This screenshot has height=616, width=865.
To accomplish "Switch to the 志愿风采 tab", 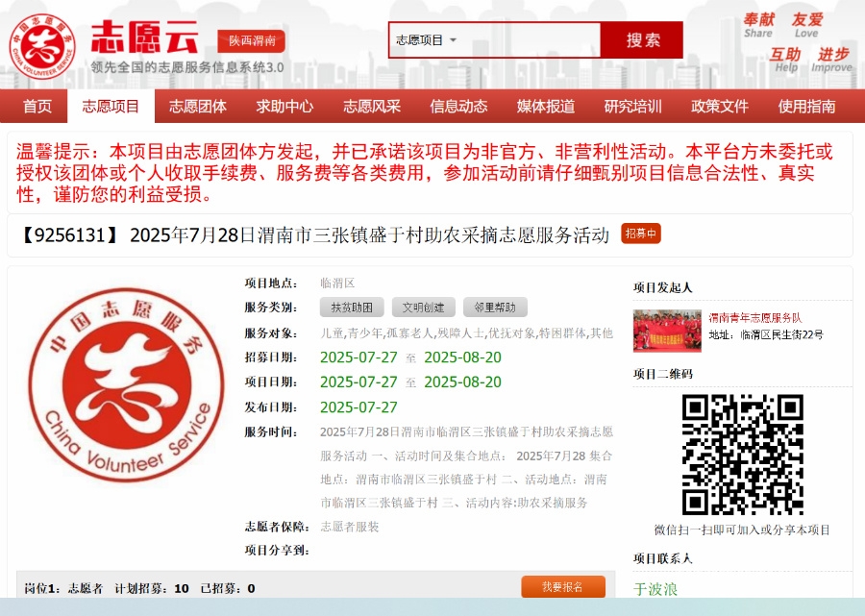I will pyautogui.click(x=372, y=107).
